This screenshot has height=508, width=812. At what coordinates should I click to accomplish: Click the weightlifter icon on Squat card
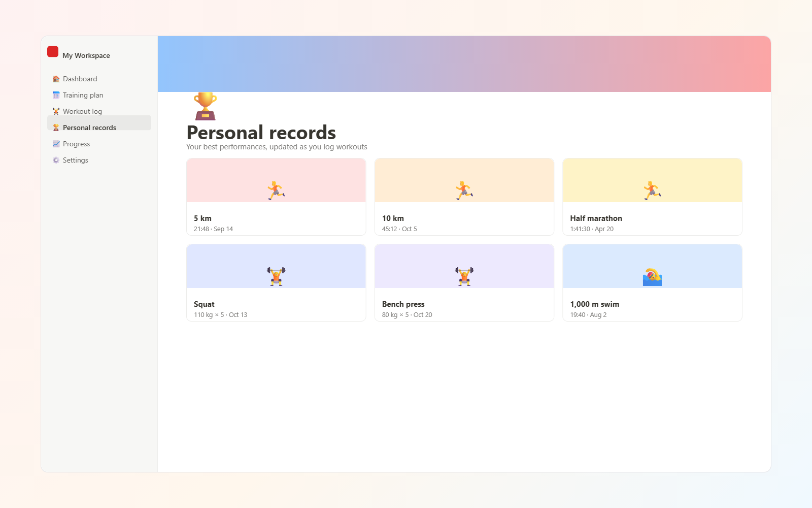pos(276,276)
